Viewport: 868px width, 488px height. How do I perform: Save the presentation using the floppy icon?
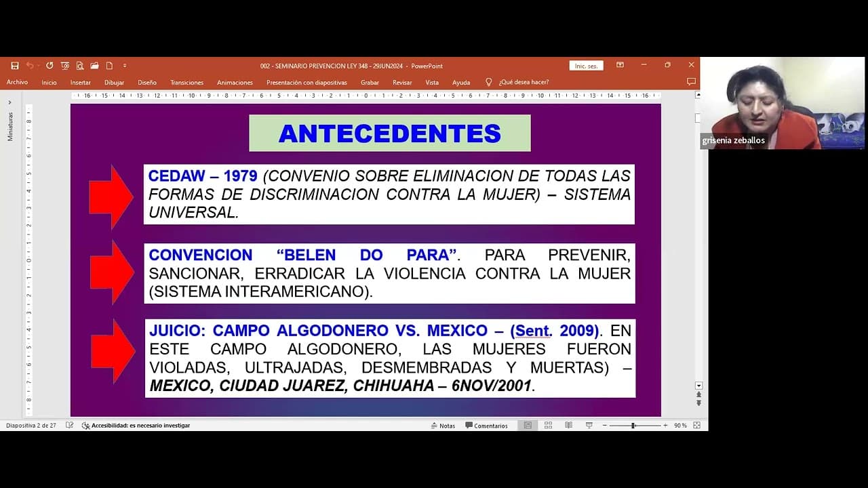pos(15,66)
